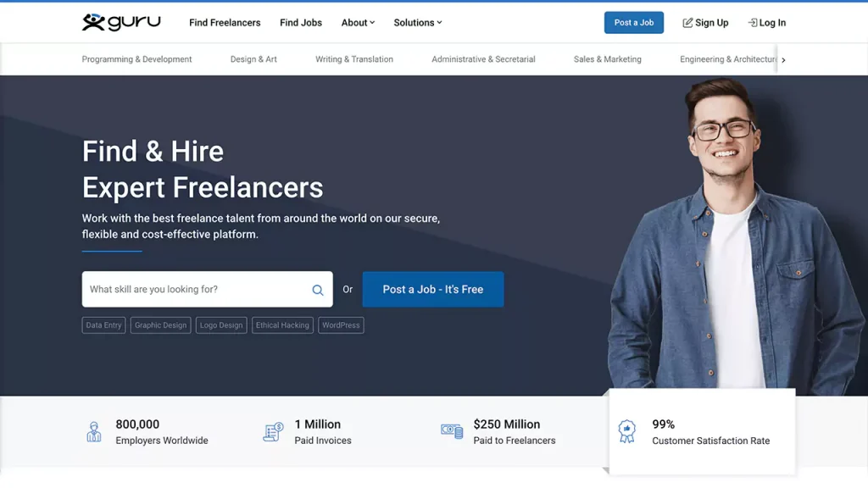Screen dimensions: 868x488
Task: Click the paid to freelancers money icon
Action: coord(452,431)
